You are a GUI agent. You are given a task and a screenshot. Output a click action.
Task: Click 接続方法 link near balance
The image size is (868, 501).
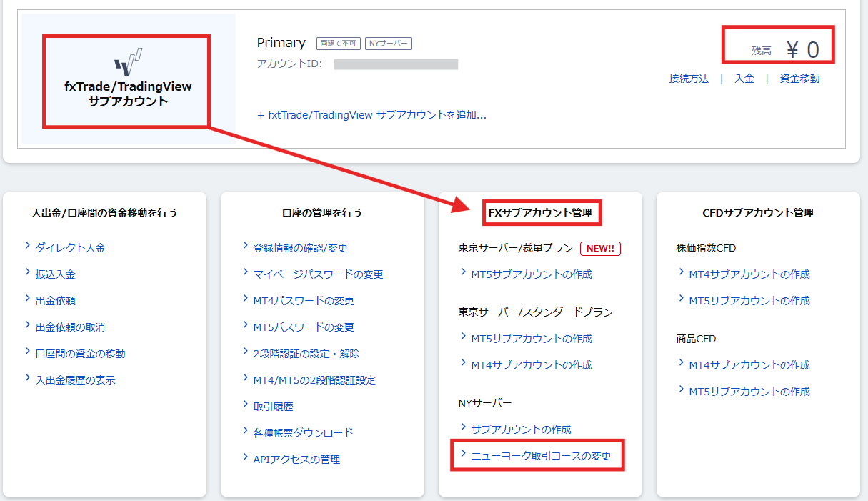coord(689,79)
